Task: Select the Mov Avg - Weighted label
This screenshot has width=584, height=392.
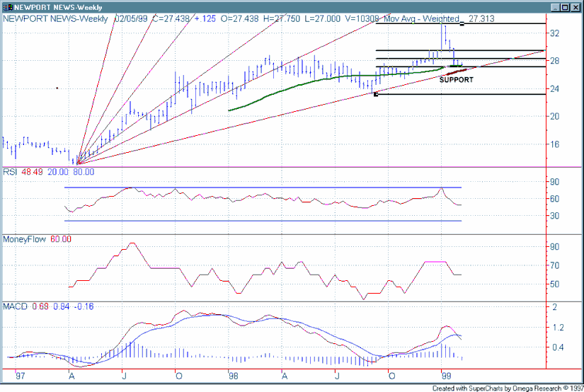Action: pos(421,18)
